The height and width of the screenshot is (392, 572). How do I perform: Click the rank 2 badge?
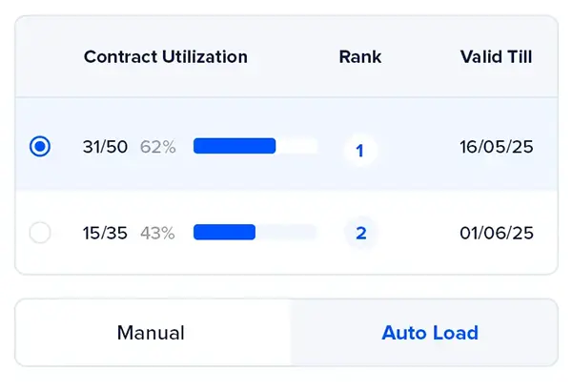point(360,233)
